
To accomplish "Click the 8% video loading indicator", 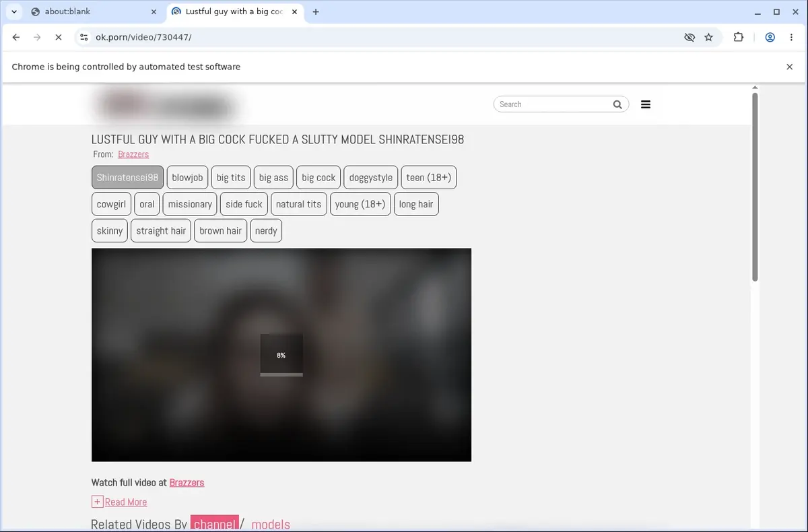I will pos(281,355).
